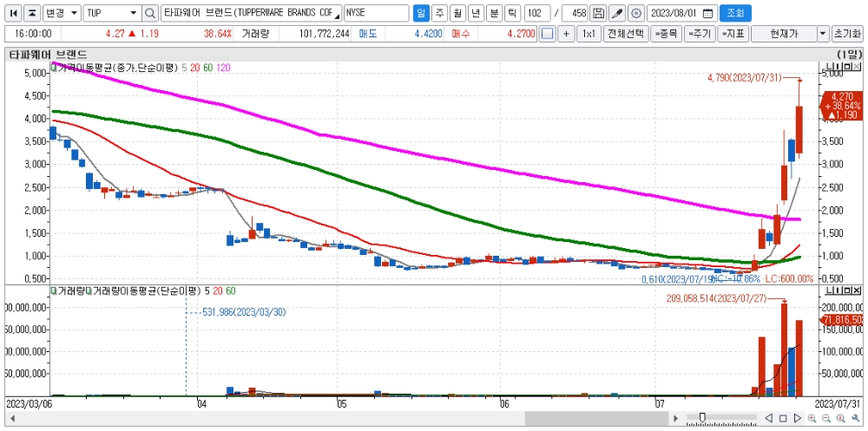This screenshot has height=431, width=868.
Task: Click the jump-to-first icon in the top toolbar
Action: 15,13
